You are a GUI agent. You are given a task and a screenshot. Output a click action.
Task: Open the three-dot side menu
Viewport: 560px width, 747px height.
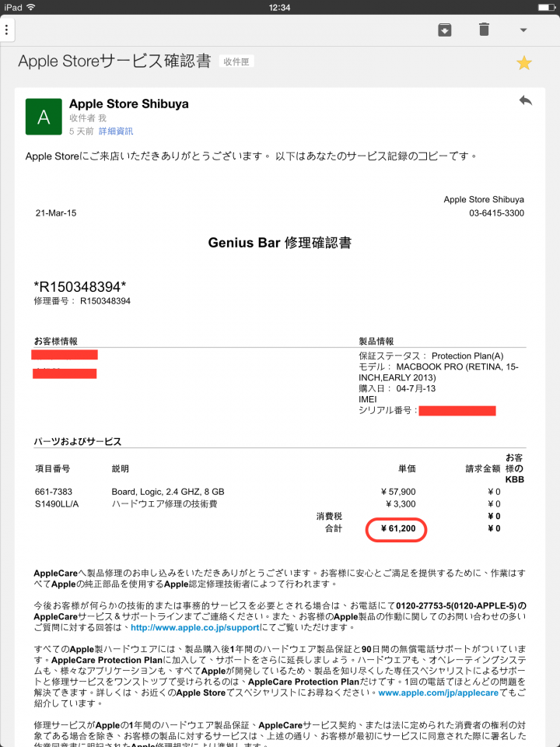[x=6, y=30]
